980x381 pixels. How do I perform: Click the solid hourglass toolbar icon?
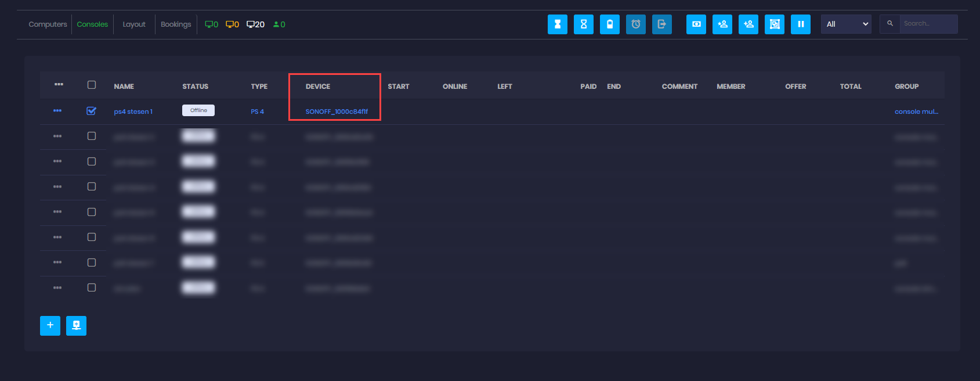[557, 24]
